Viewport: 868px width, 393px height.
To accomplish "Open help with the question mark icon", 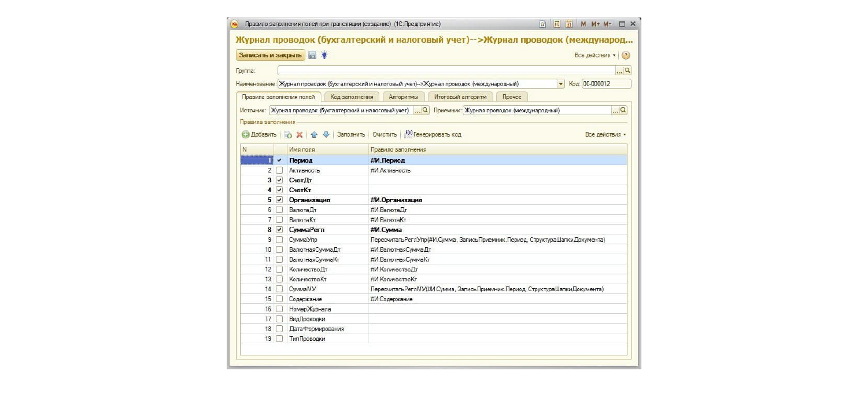I will (626, 56).
